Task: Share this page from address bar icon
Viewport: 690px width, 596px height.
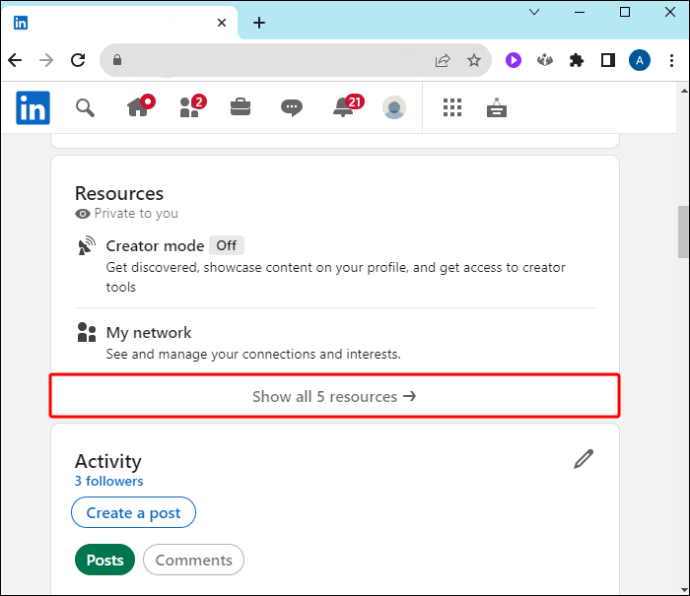Action: click(442, 60)
